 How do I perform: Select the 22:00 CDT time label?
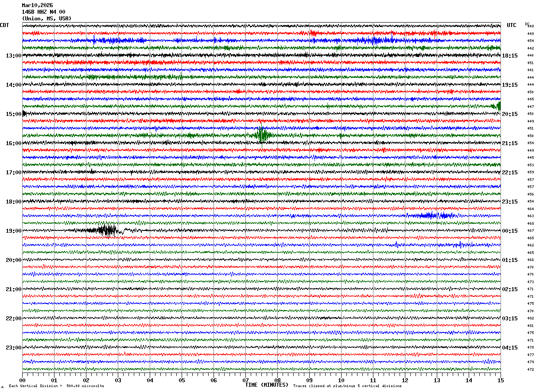point(13,319)
